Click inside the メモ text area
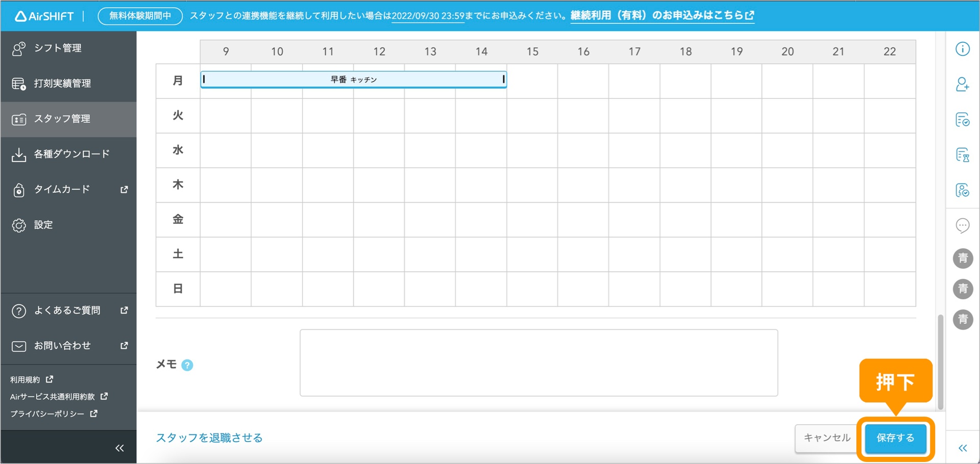Screen dimensions: 980x464 [538, 363]
